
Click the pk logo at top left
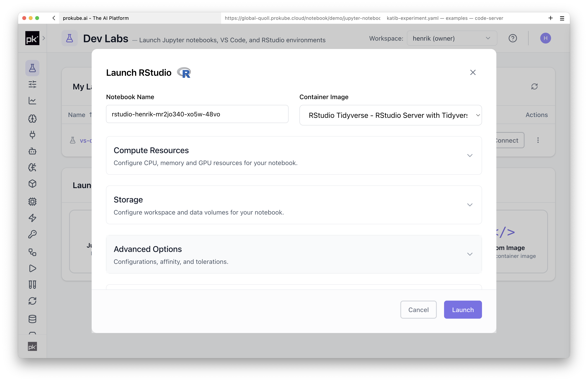32,38
